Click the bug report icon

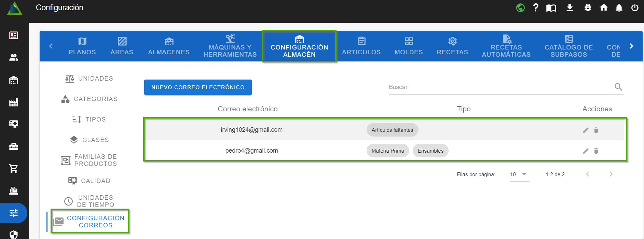(x=588, y=8)
